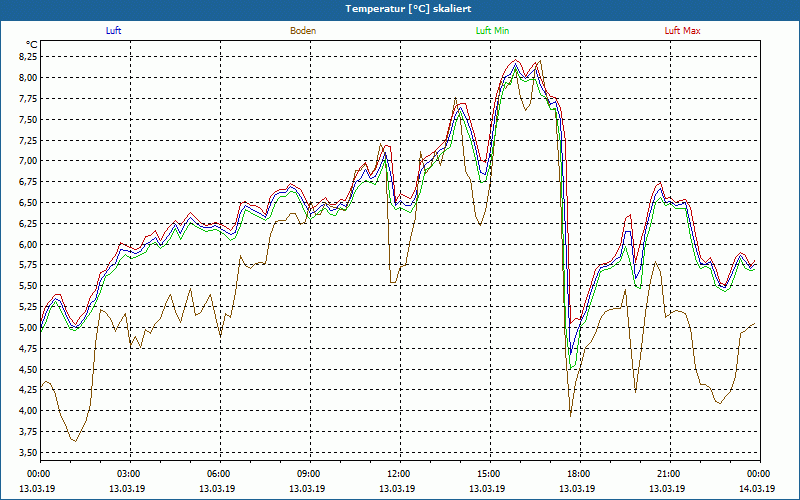
Task: Select the 4,50 value on the temperature axis
Action: (x=28, y=369)
